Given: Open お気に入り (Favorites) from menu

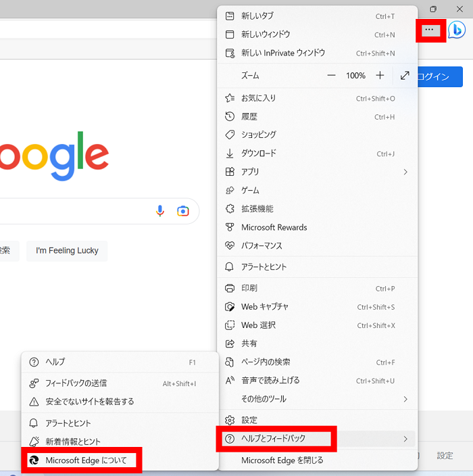Looking at the screenshot, I should click(x=318, y=98).
